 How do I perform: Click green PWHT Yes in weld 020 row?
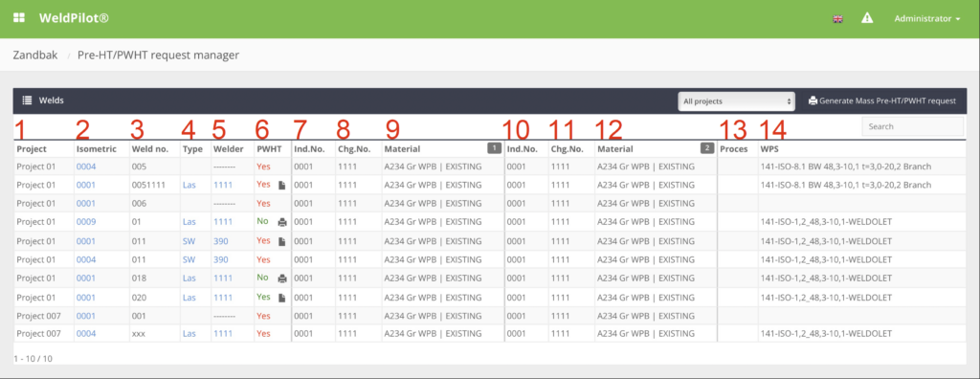(x=263, y=297)
